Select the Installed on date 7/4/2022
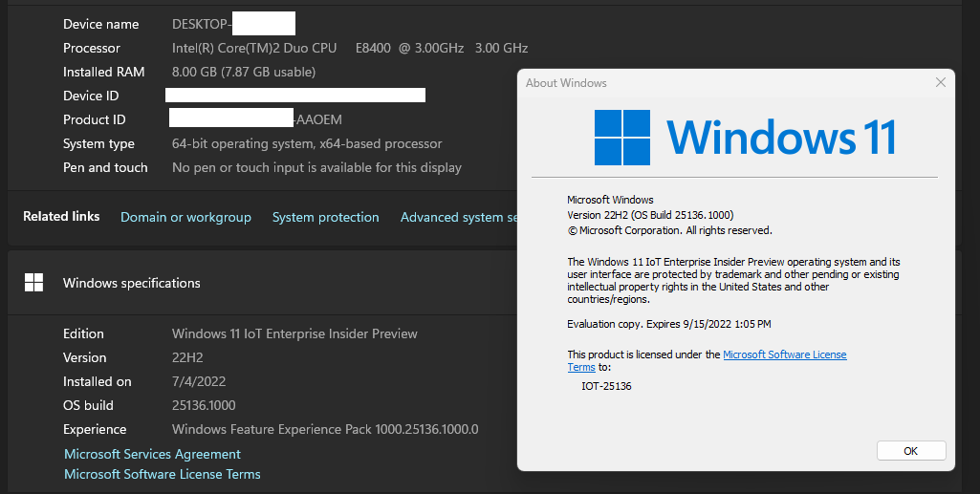Image resolution: width=980 pixels, height=494 pixels. 199,381
